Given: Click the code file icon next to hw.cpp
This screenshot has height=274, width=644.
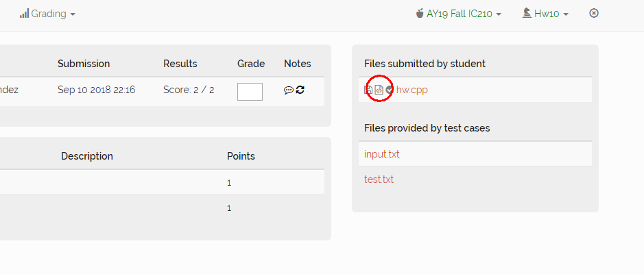Looking at the screenshot, I should coord(379,90).
